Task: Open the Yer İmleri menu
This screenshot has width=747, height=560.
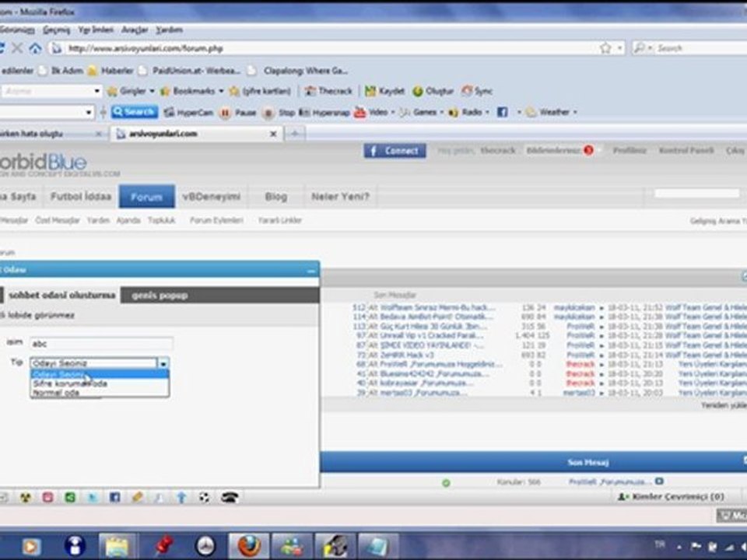Action: tap(96, 30)
